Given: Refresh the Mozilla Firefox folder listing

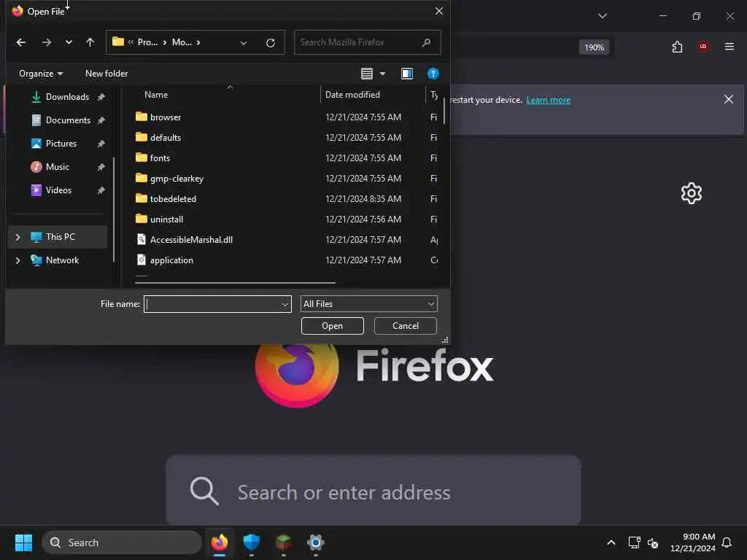Looking at the screenshot, I should point(271,43).
